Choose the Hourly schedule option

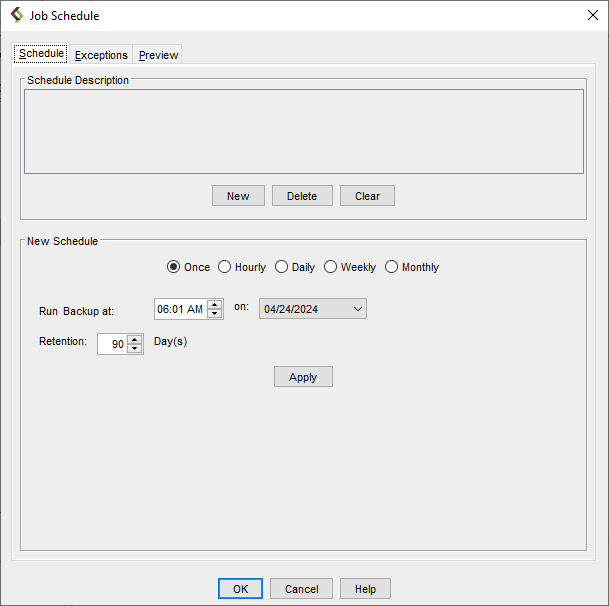coord(224,267)
